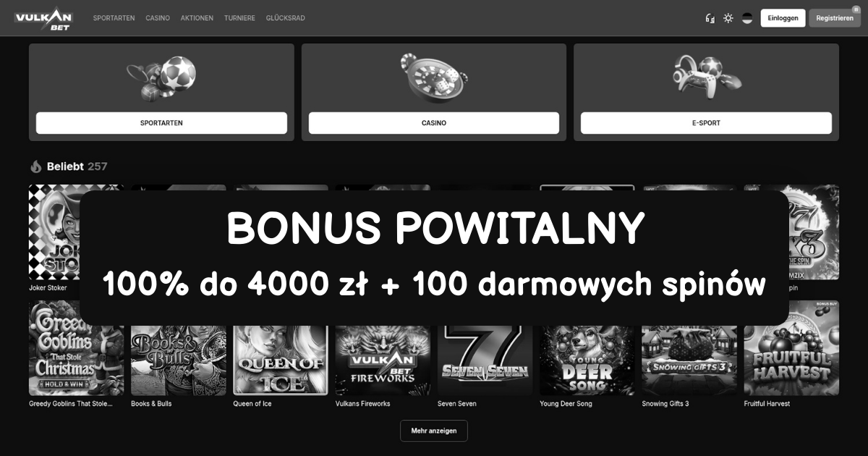Screen dimensions: 868x456
Task: Open the Queen of Ice game thumbnail
Action: click(x=281, y=348)
